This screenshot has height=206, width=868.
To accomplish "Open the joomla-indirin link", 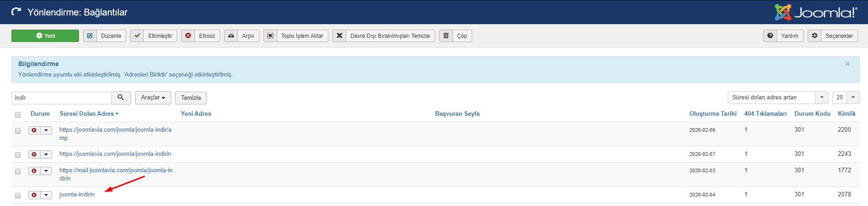I will pos(77,195).
